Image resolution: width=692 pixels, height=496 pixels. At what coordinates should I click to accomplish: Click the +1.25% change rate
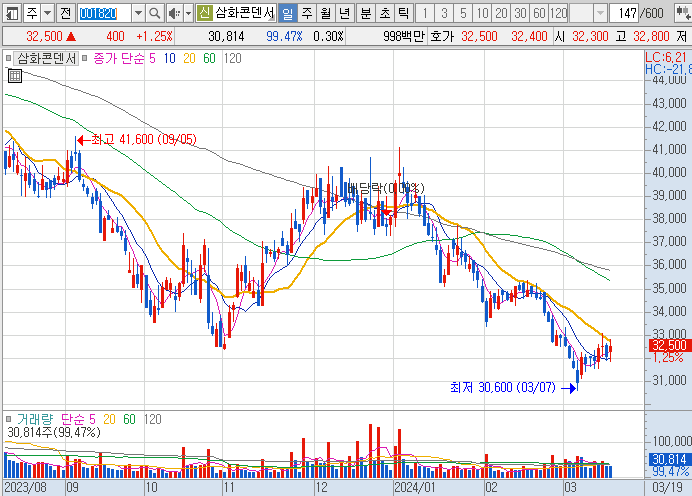[154, 36]
